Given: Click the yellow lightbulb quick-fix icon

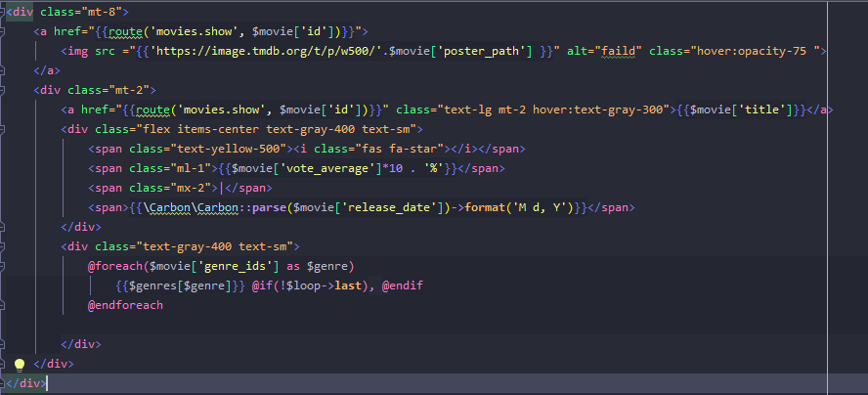Looking at the screenshot, I should (x=20, y=365).
